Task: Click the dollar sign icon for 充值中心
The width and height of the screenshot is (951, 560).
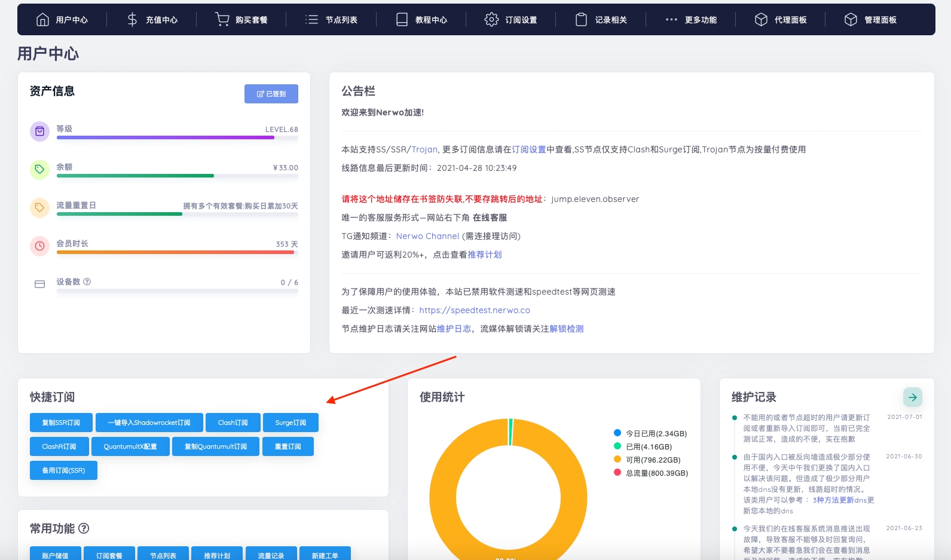Action: point(132,20)
